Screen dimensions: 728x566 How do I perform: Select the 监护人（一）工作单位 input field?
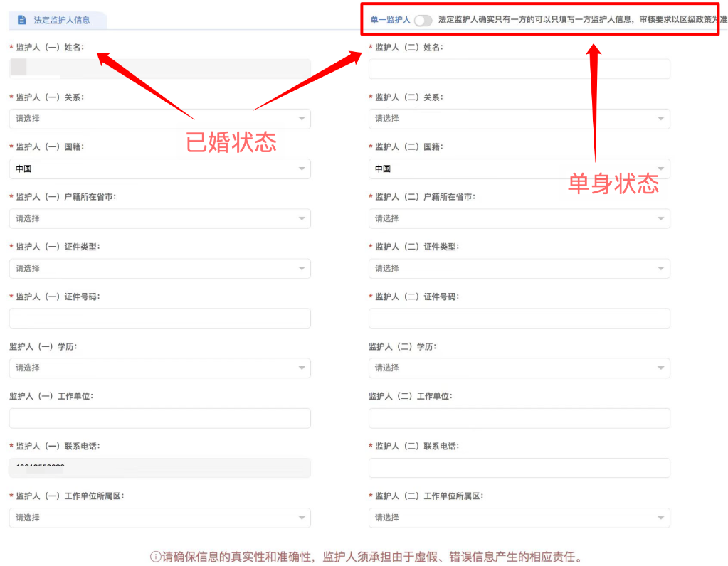[159, 418]
